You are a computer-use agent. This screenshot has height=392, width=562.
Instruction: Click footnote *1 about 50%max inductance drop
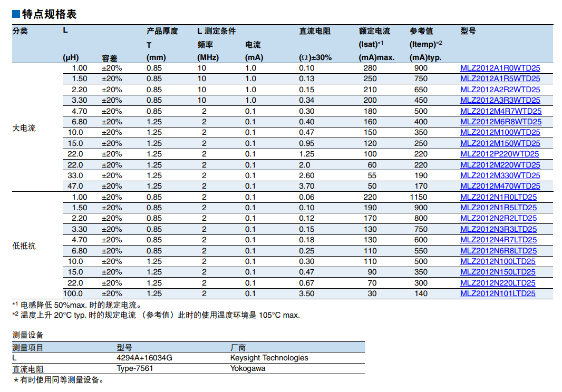(78, 305)
